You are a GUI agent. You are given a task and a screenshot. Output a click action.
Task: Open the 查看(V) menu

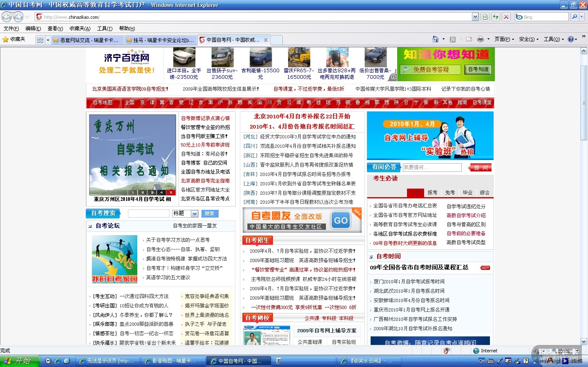coord(55,29)
